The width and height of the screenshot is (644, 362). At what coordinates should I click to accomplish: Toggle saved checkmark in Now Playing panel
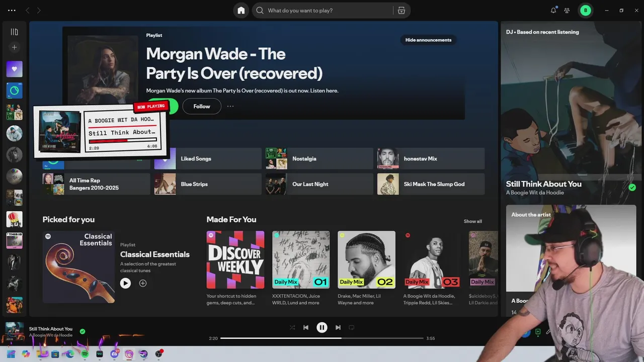pyautogui.click(x=632, y=188)
